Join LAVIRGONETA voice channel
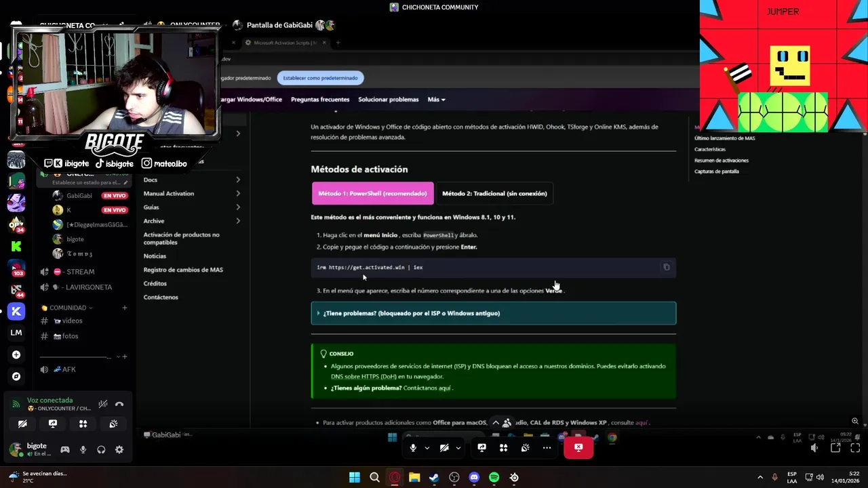The image size is (868, 488). 84,287
